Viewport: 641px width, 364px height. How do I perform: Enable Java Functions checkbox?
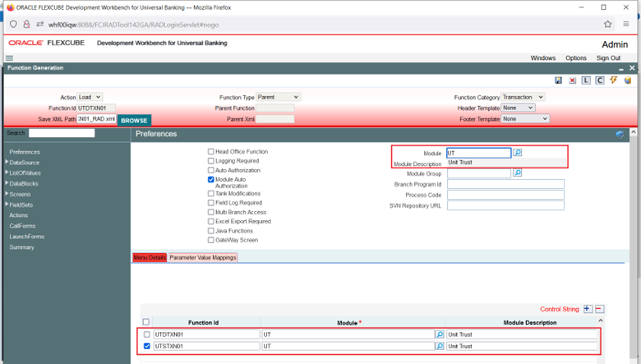211,231
